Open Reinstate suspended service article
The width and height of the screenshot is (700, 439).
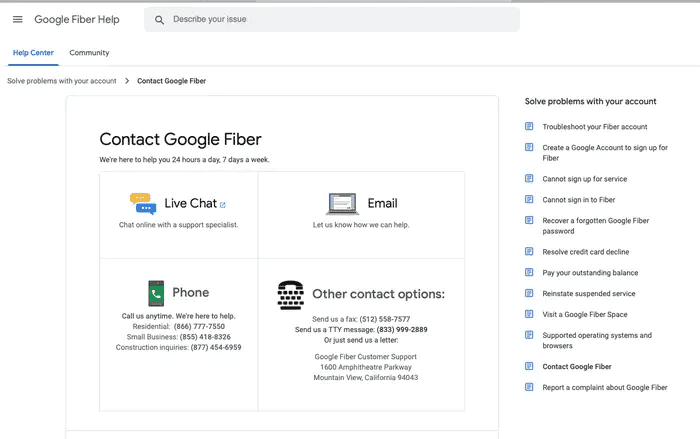pyautogui.click(x=589, y=293)
